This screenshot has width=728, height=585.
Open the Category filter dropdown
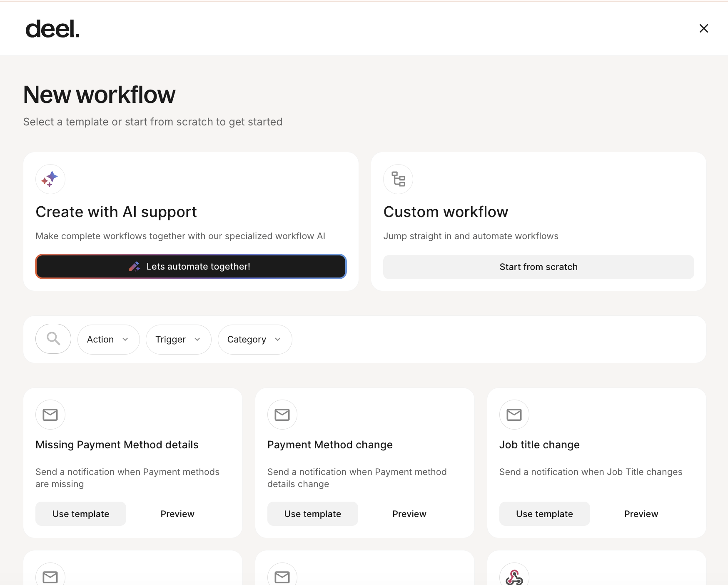[254, 340]
